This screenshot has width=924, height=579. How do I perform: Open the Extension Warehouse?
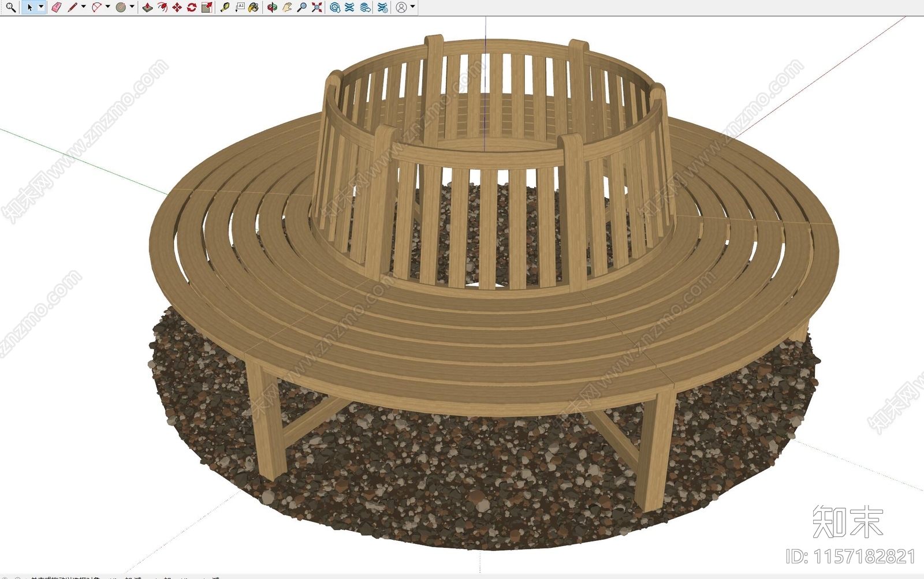click(x=350, y=8)
